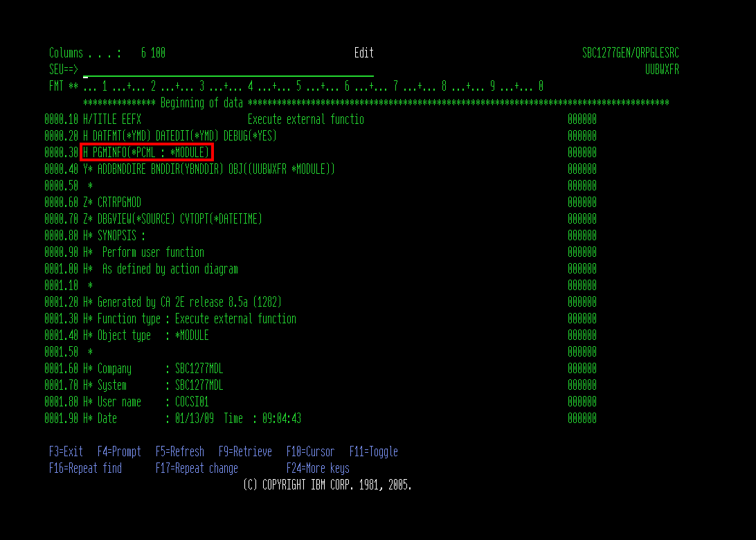Viewport: 756px width, 540px height.
Task: Select the F5=Refresh option
Action: point(179,452)
